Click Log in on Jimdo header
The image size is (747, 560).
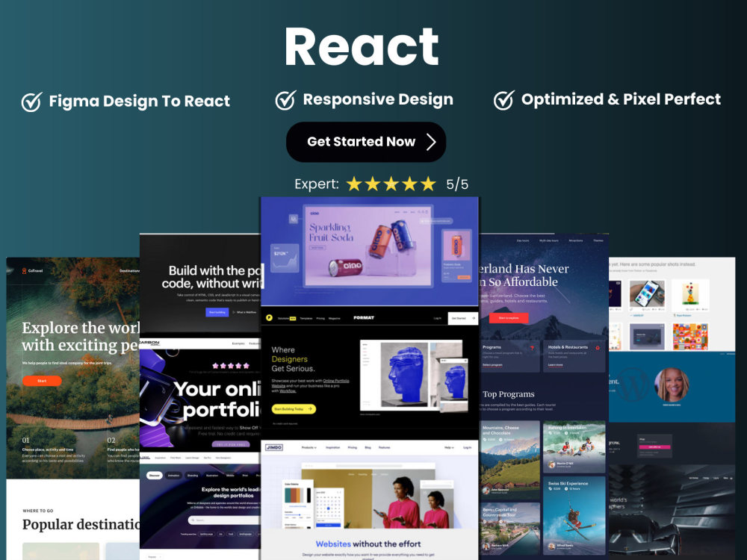pyautogui.click(x=468, y=447)
